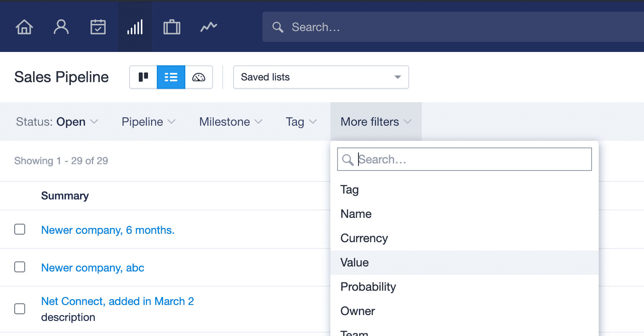Open the Home dashboard icon

(24, 27)
